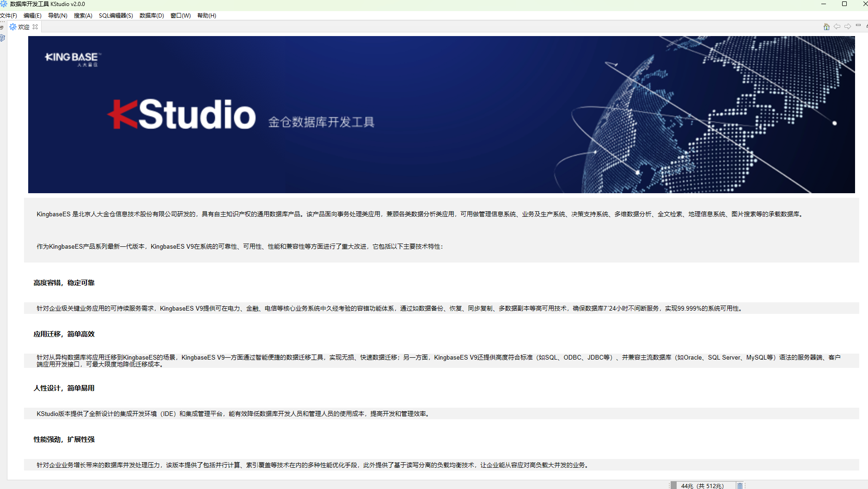Click paragraph starting KingbaseES 是北京人大金仓
The width and height of the screenshot is (868, 489).
point(420,214)
